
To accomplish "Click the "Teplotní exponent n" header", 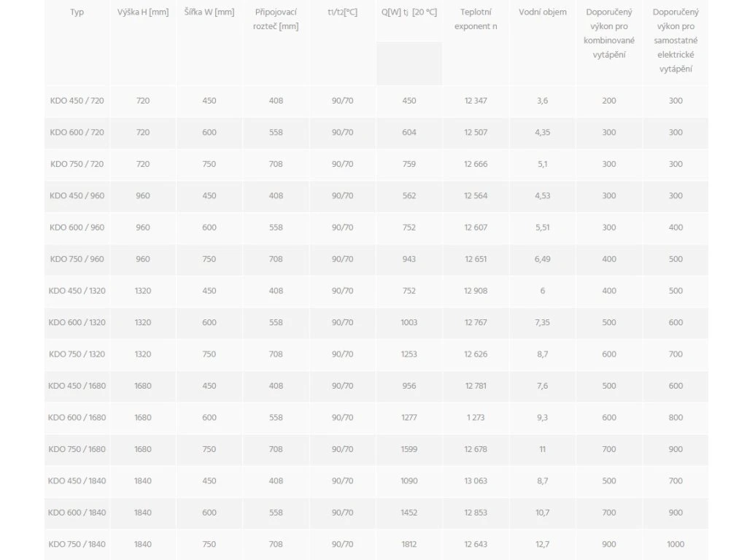I will point(476,20).
